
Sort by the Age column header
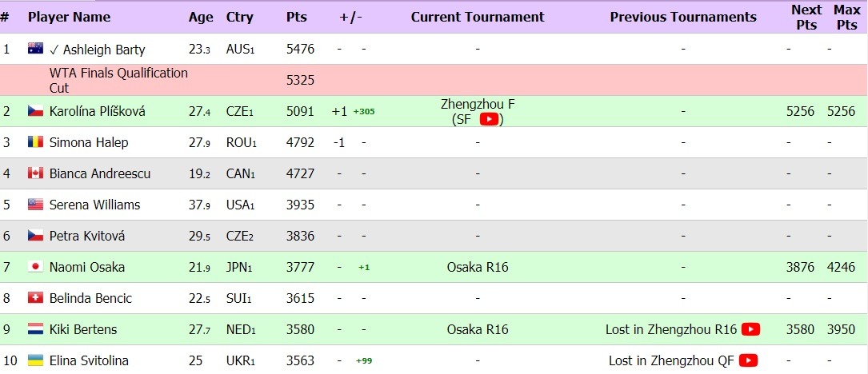(200, 17)
